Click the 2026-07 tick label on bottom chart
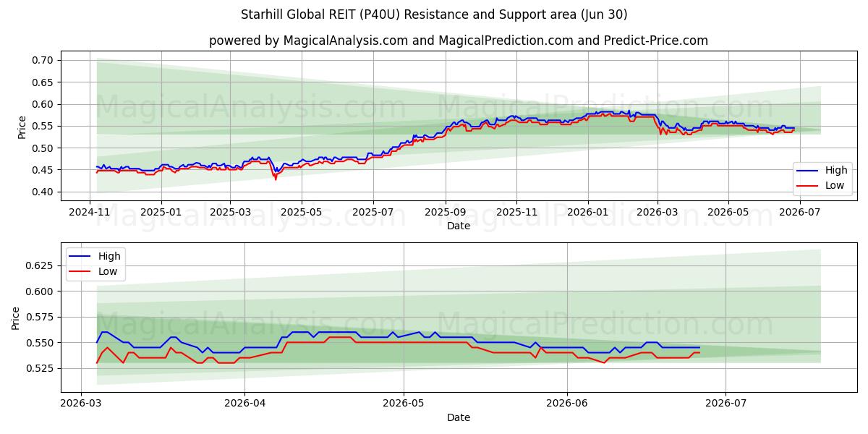 [726, 403]
